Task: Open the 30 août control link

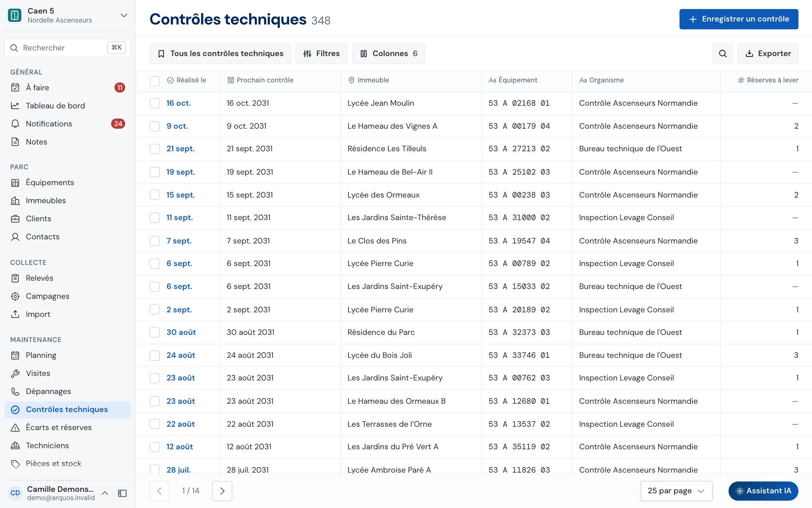Action: 181,332
